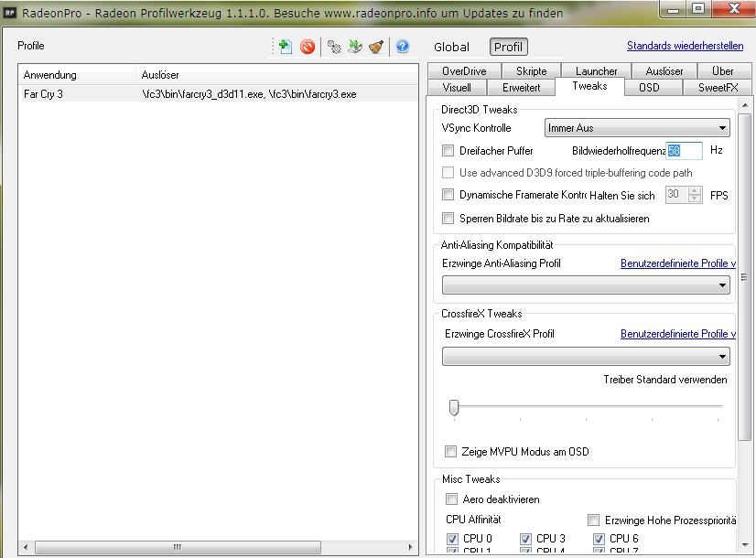
Task: Click the green hand toolbar icon
Action: click(355, 47)
